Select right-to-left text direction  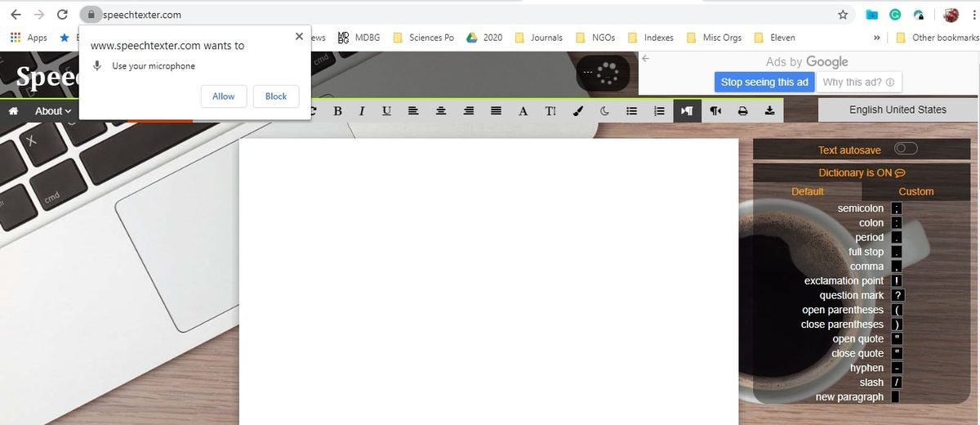[x=715, y=111]
